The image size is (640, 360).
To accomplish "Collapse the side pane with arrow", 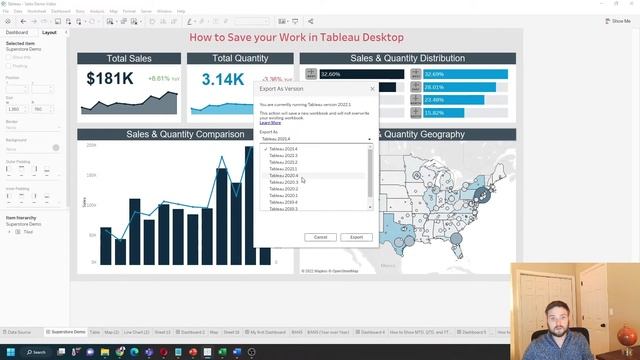I will click(x=66, y=32).
